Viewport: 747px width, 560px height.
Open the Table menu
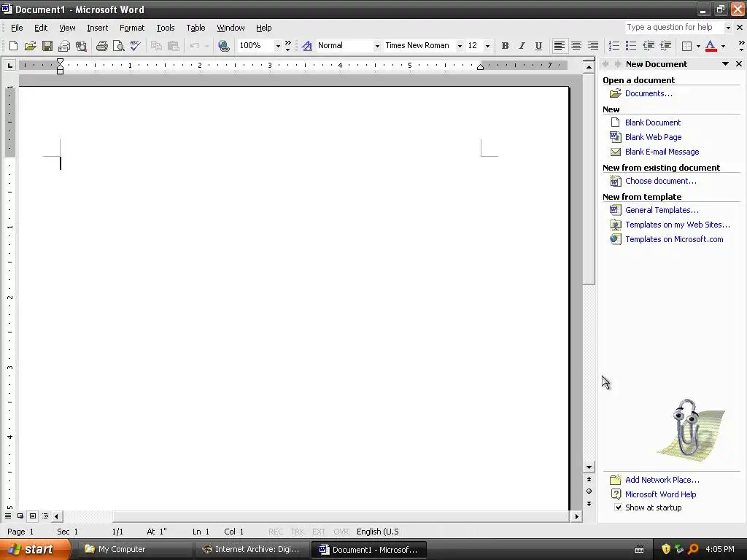196,28
